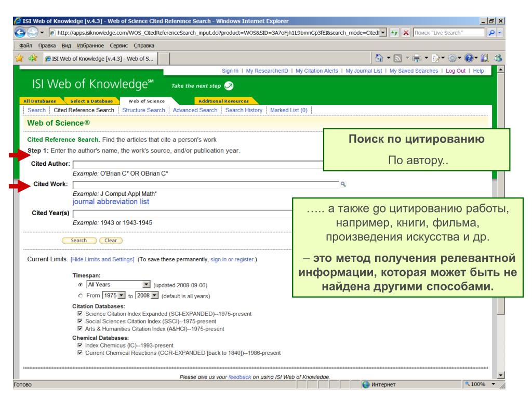Select the From year range radio button
Viewport: 532px width, 399px height.
click(81, 296)
